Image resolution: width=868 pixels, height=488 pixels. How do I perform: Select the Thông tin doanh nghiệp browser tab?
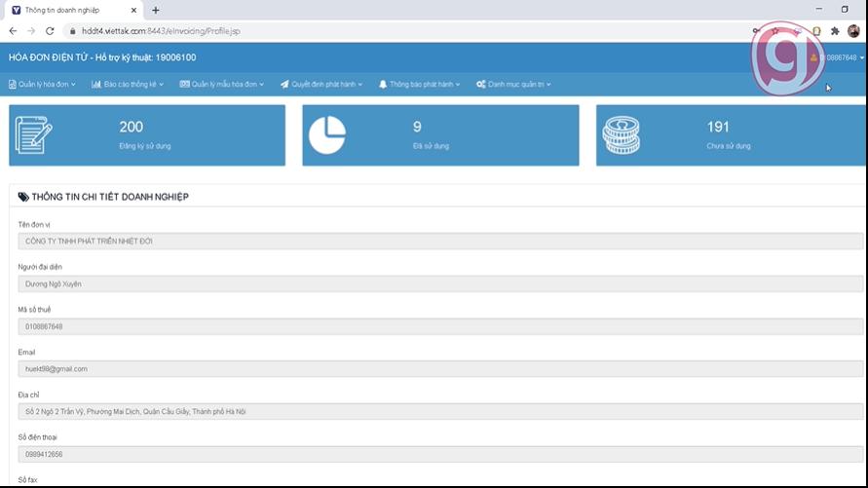pyautogui.click(x=74, y=10)
